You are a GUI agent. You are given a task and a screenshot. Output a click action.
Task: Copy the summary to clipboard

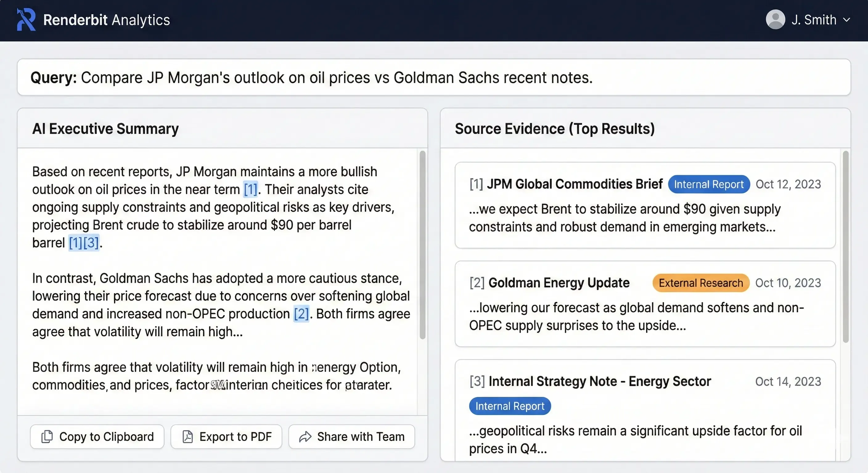tap(97, 437)
